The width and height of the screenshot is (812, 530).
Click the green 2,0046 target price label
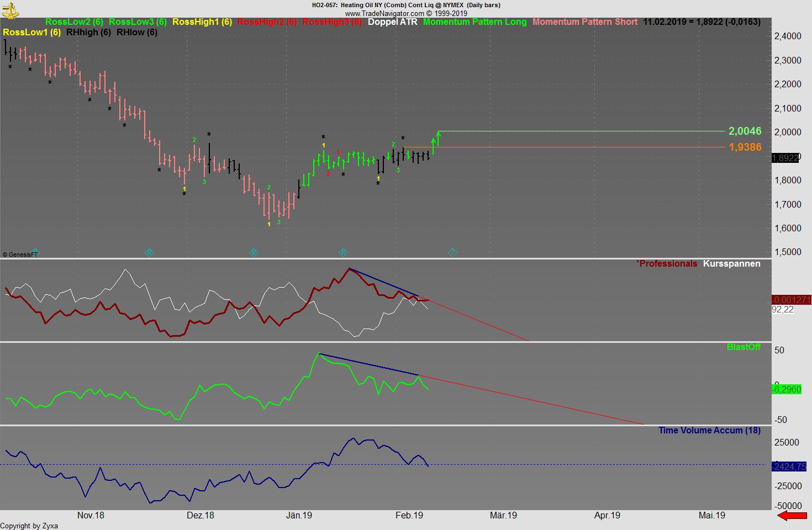coord(744,131)
